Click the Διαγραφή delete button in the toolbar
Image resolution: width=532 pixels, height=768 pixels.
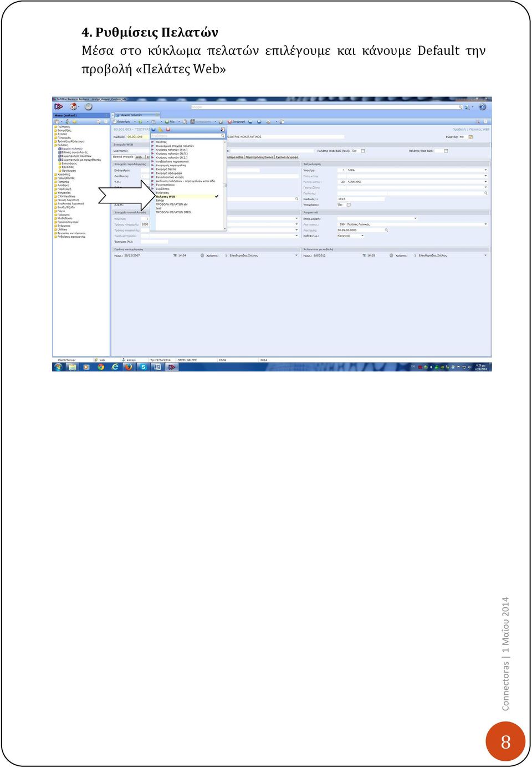(236, 121)
